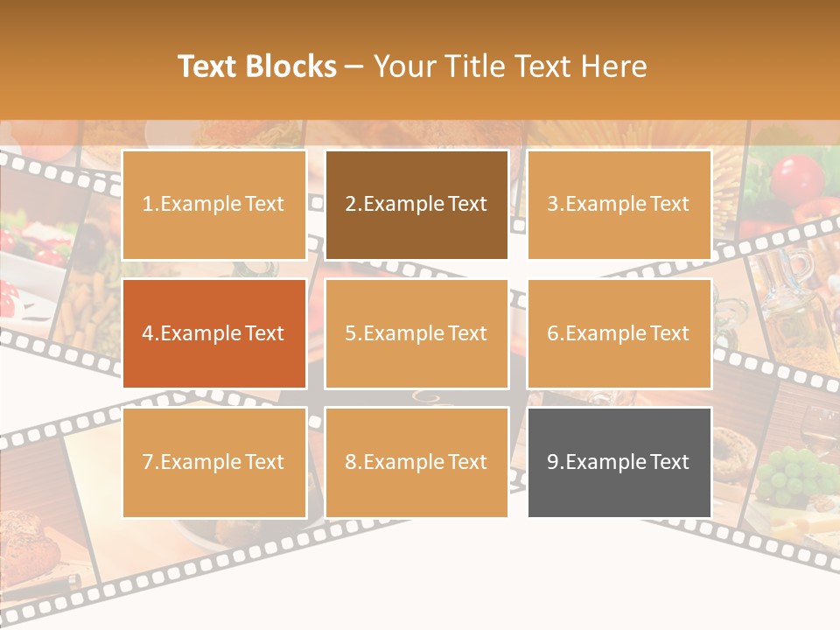The image size is (840, 630).
Task: Click the rust-orange "4.Example Text" block
Action: 213,333
